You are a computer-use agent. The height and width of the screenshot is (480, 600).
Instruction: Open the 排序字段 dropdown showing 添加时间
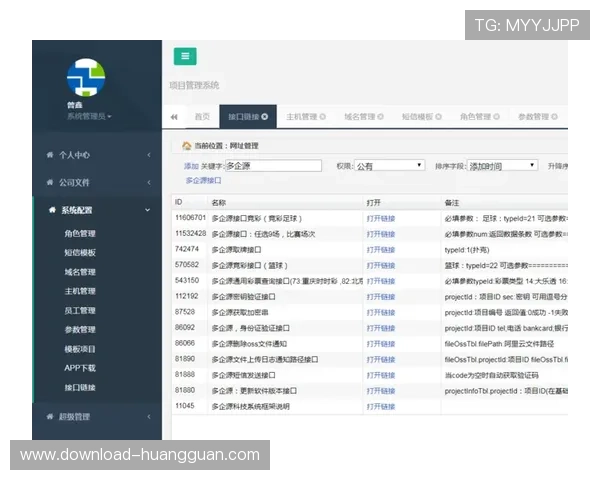click(x=502, y=165)
